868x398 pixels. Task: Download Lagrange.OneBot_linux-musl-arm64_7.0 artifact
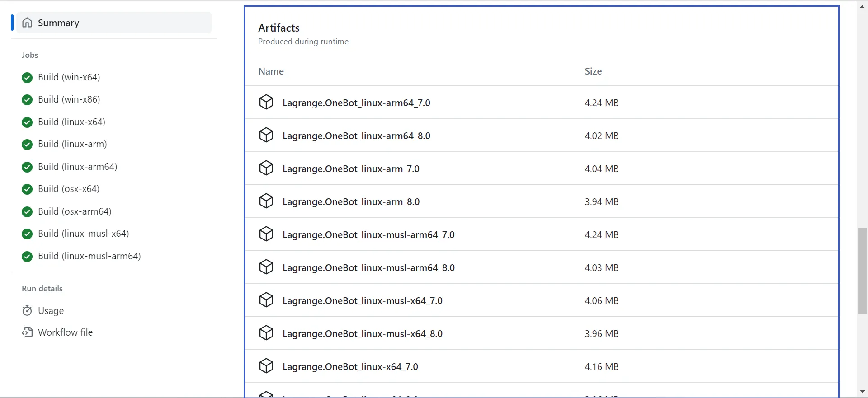point(368,235)
